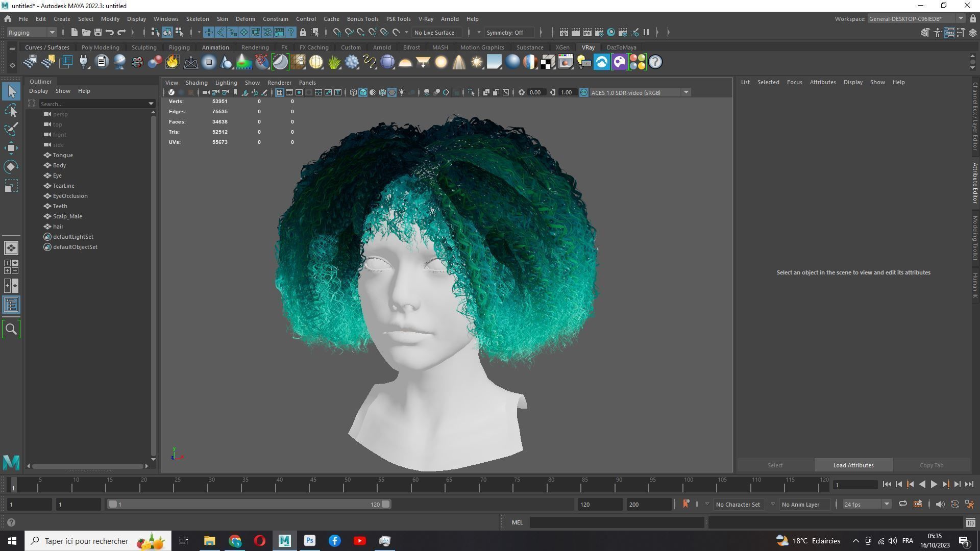Click the V-Ray help question mark icon
The height and width of the screenshot is (551, 980).
(x=655, y=62)
